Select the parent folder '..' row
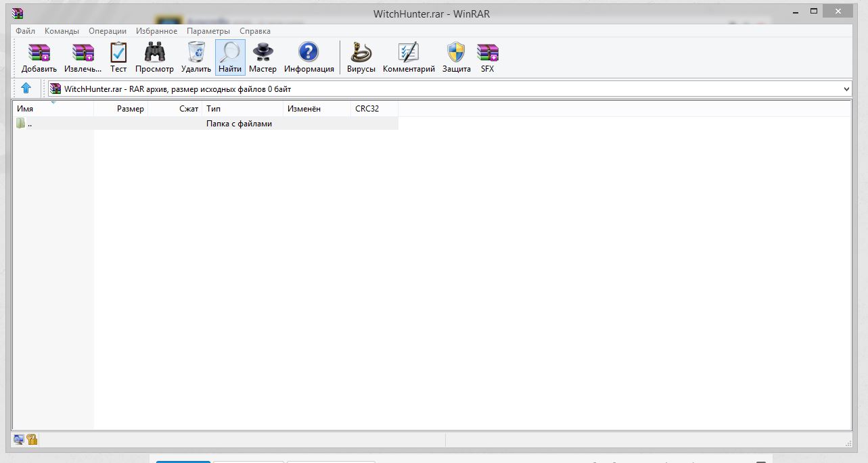 206,123
